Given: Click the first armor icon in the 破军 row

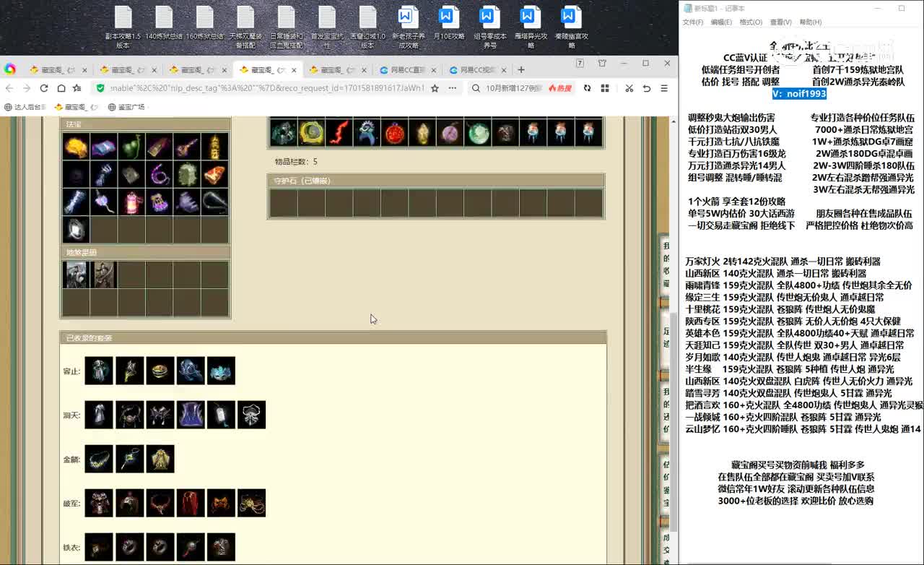Looking at the screenshot, I should point(99,503).
